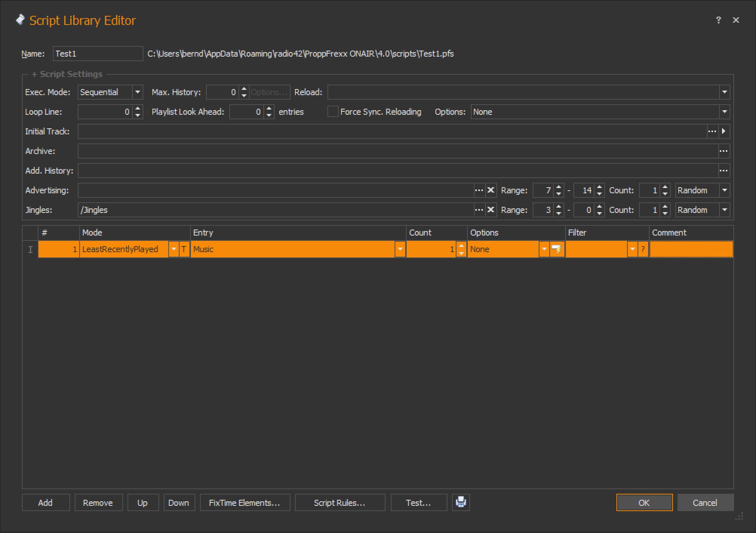Click the Comment cell of row 1
Viewport: 756px width, 533px height.
pyautogui.click(x=691, y=249)
